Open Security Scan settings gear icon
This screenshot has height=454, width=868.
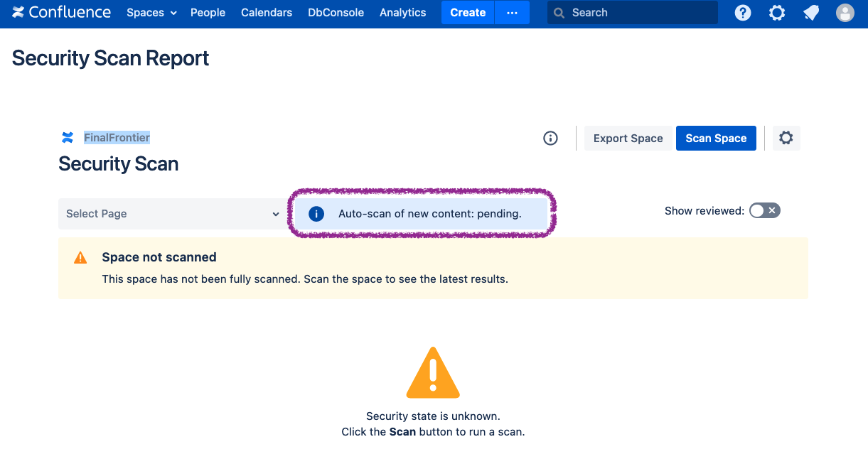point(786,139)
